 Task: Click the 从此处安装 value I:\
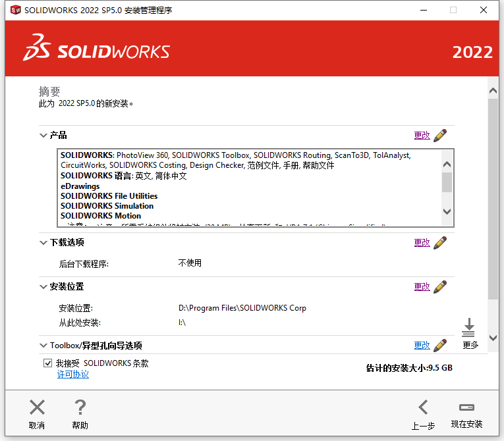pyautogui.click(x=182, y=323)
